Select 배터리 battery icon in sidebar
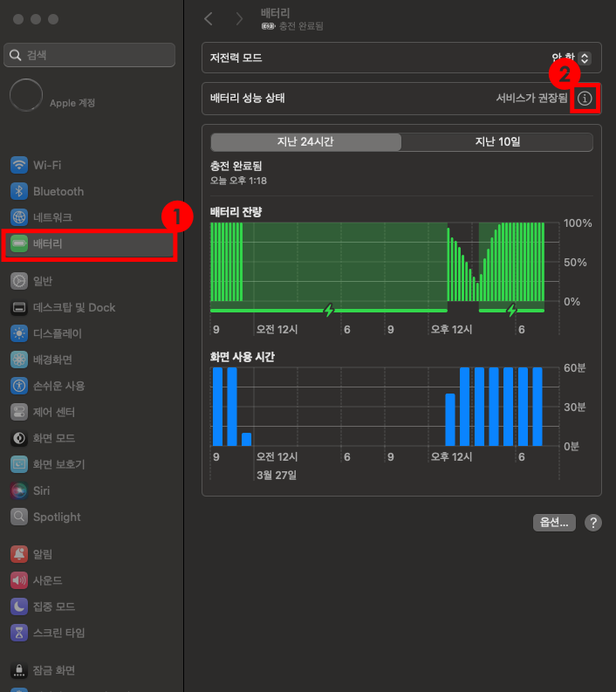Image resolution: width=616 pixels, height=692 pixels. click(19, 243)
